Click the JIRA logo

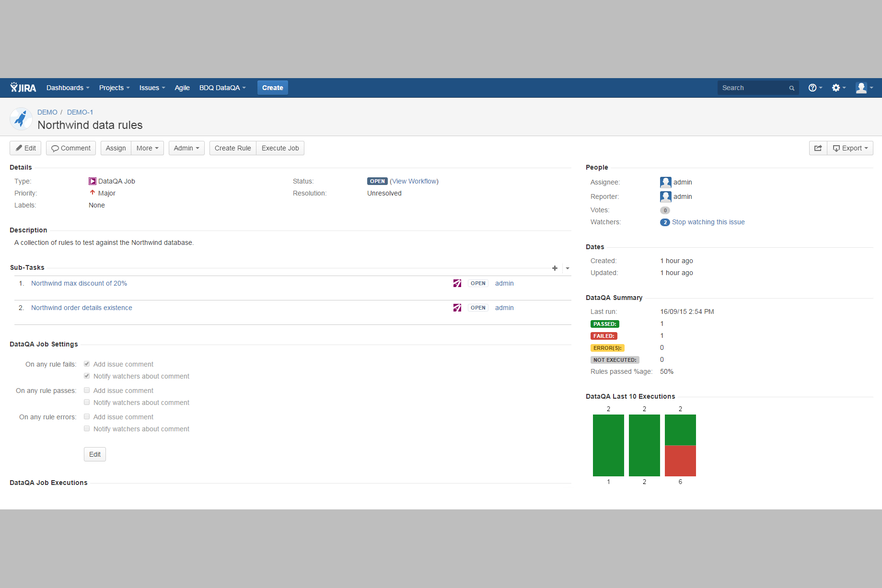(23, 88)
